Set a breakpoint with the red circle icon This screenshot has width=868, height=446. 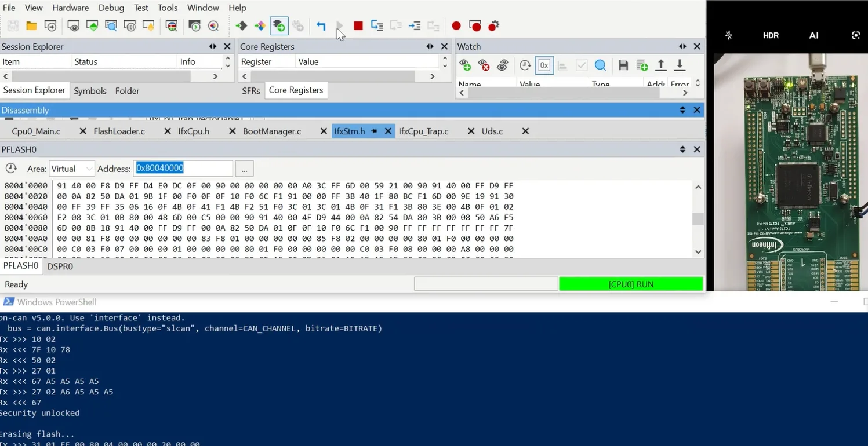point(456,25)
